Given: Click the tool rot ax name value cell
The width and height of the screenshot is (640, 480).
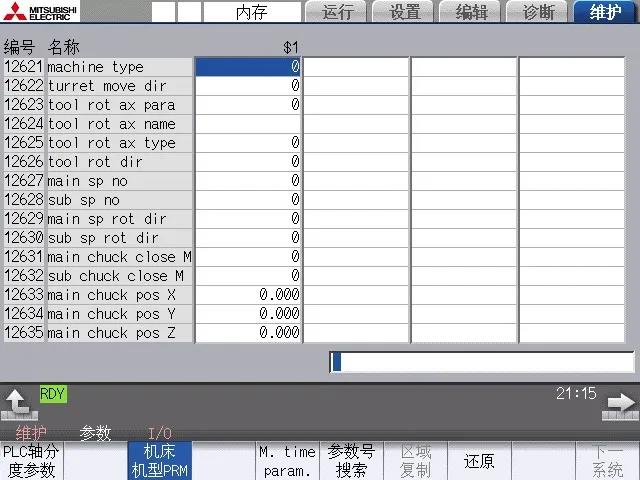Looking at the screenshot, I should point(248,124).
